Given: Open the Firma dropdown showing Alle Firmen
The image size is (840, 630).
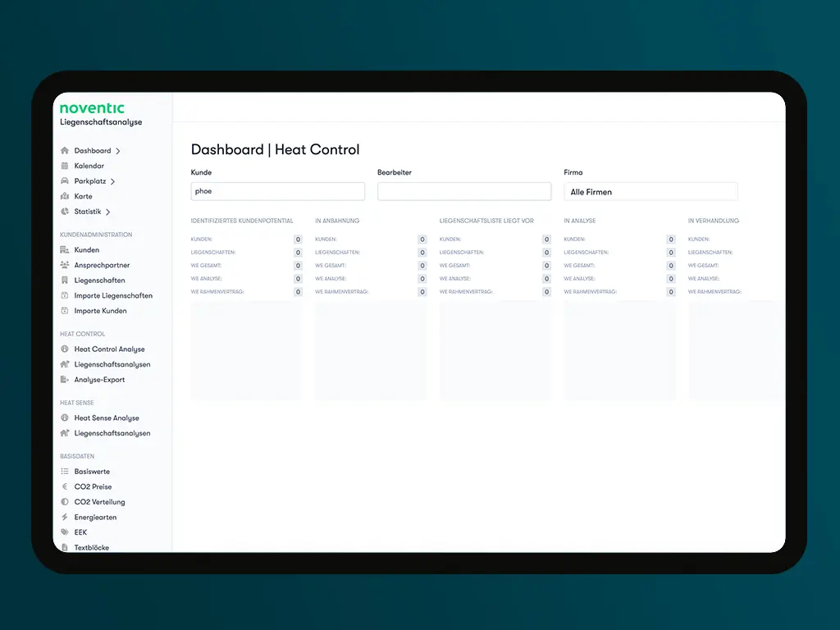Looking at the screenshot, I should click(x=651, y=192).
